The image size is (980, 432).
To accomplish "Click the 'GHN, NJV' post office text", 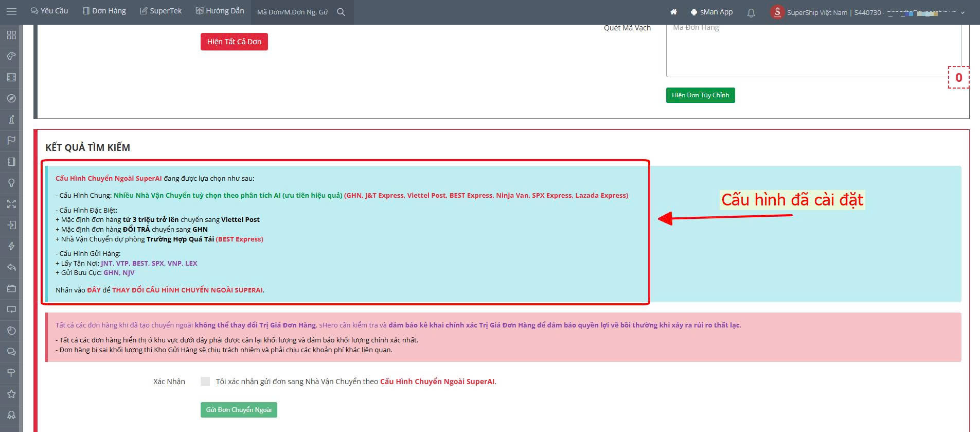I will [119, 273].
